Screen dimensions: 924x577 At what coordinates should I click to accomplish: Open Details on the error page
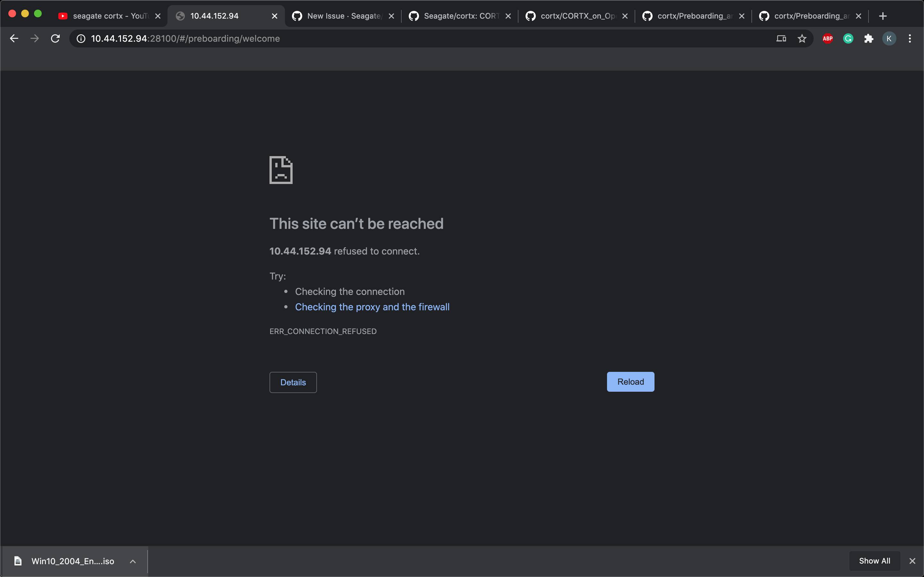(293, 382)
